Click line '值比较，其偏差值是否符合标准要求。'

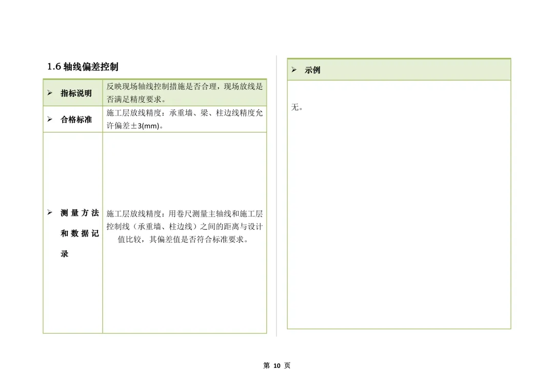[x=183, y=239]
